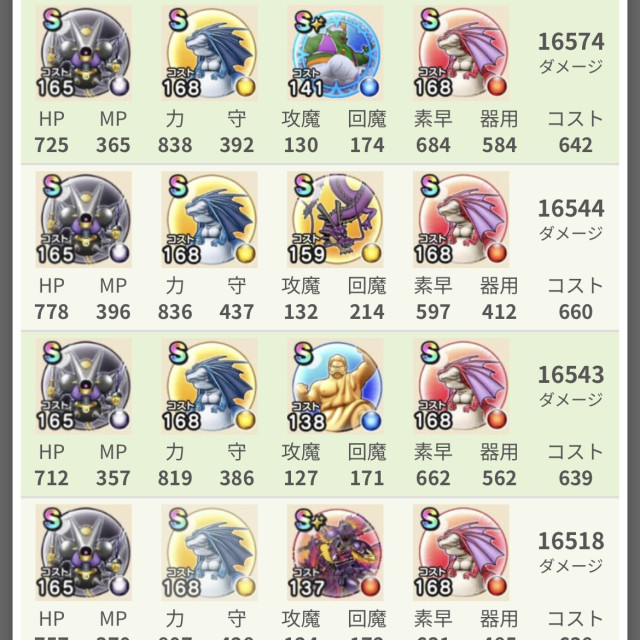Image resolution: width=640 pixels, height=640 pixels.
Task: Open first row's red winged dragon cost 168
Action: pyautogui.click(x=461, y=53)
